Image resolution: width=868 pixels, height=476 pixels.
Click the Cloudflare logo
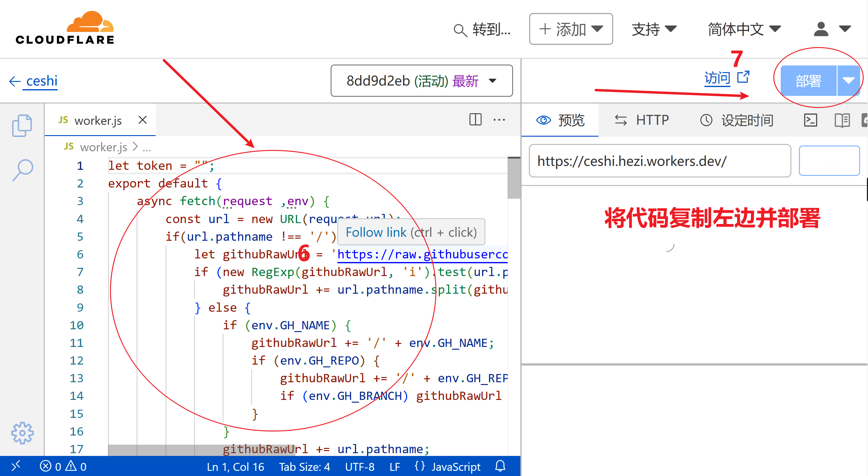tap(65, 28)
